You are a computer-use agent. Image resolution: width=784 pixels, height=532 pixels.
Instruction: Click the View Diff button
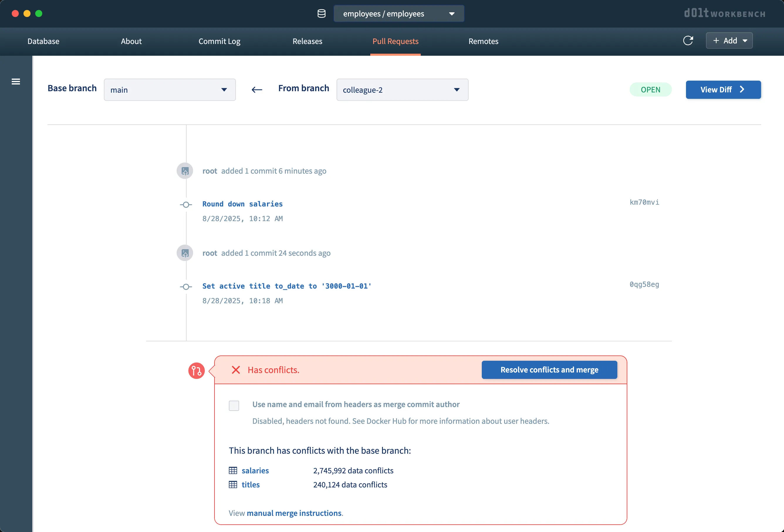(723, 89)
